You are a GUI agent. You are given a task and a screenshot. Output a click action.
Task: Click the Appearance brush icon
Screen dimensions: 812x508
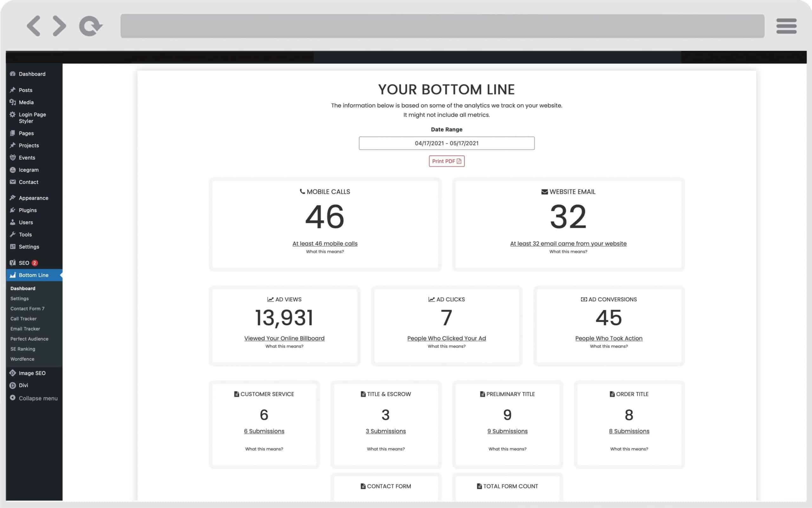click(x=13, y=198)
